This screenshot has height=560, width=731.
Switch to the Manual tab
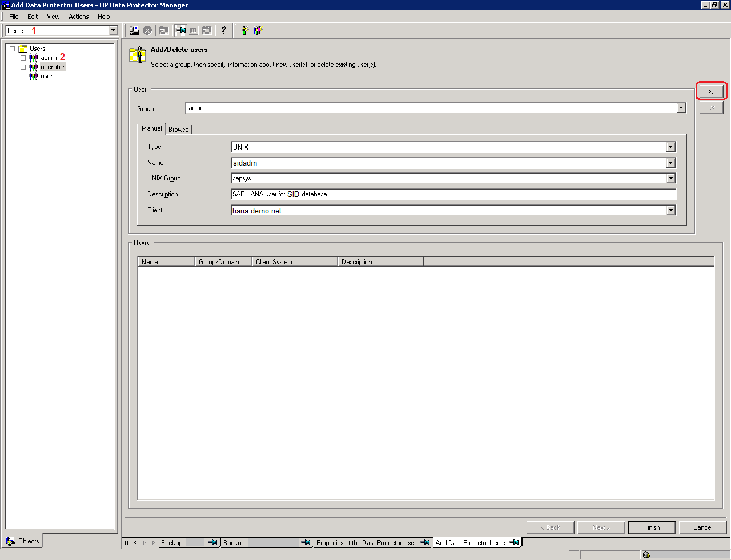[152, 128]
